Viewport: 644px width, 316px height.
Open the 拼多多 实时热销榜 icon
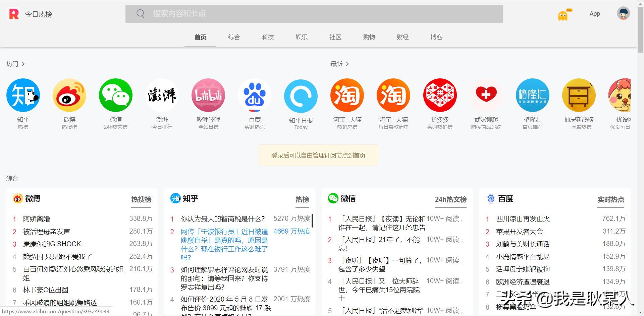tap(440, 95)
